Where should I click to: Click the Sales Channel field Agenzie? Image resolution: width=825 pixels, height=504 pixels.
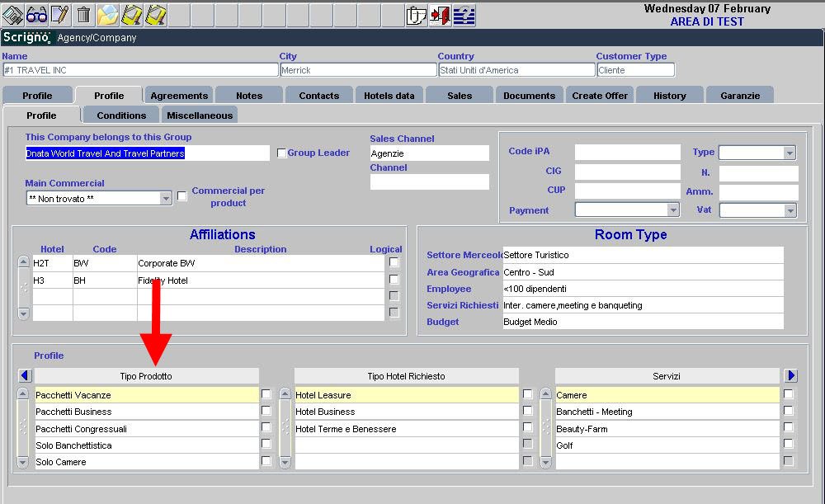click(429, 153)
